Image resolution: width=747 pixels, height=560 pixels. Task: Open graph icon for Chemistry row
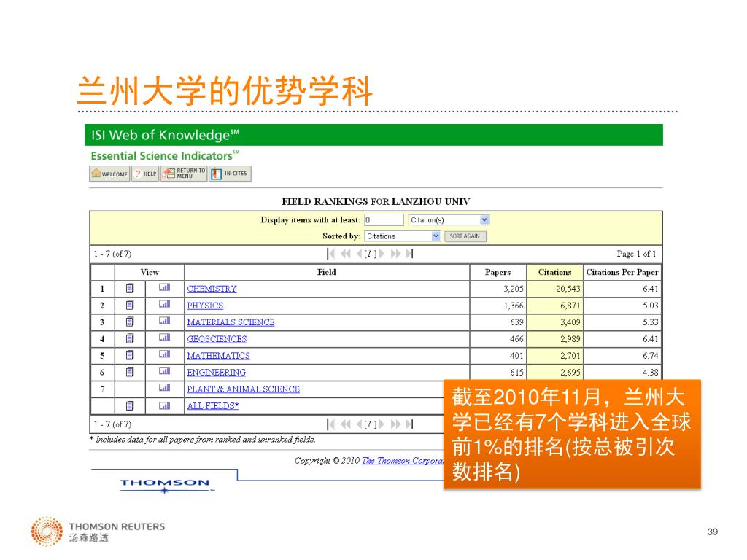tap(164, 287)
